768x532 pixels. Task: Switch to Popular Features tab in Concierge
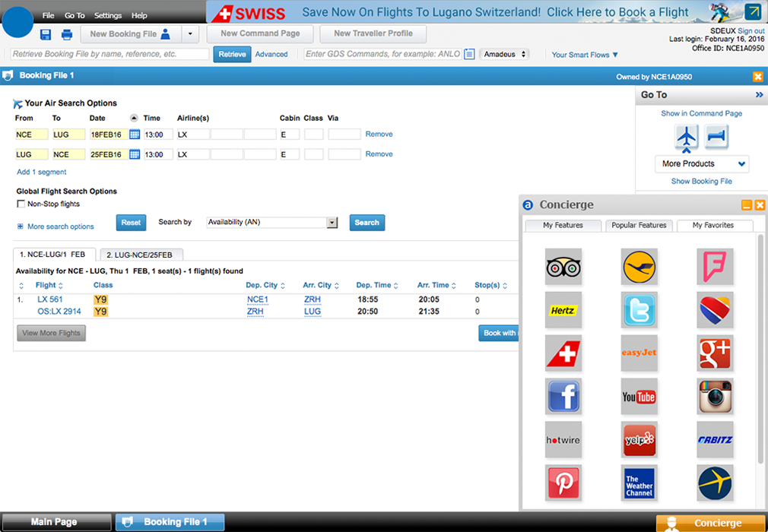coord(639,226)
